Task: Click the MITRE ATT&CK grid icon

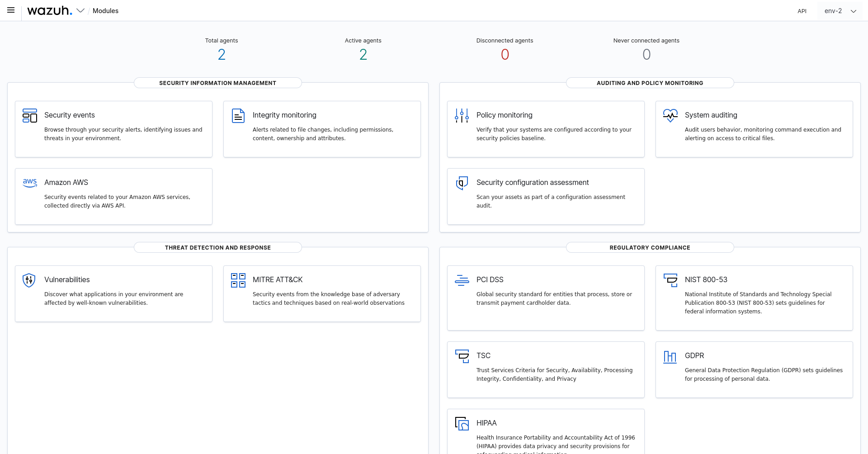Action: 238,280
